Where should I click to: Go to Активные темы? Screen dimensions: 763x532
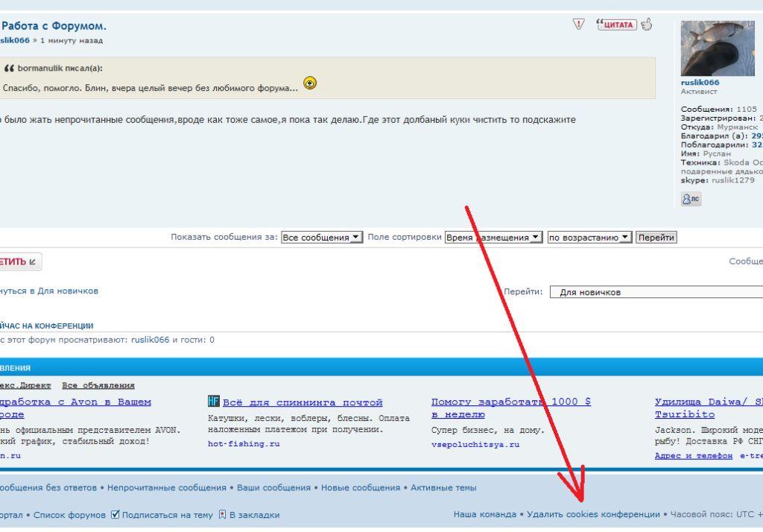pyautogui.click(x=443, y=488)
